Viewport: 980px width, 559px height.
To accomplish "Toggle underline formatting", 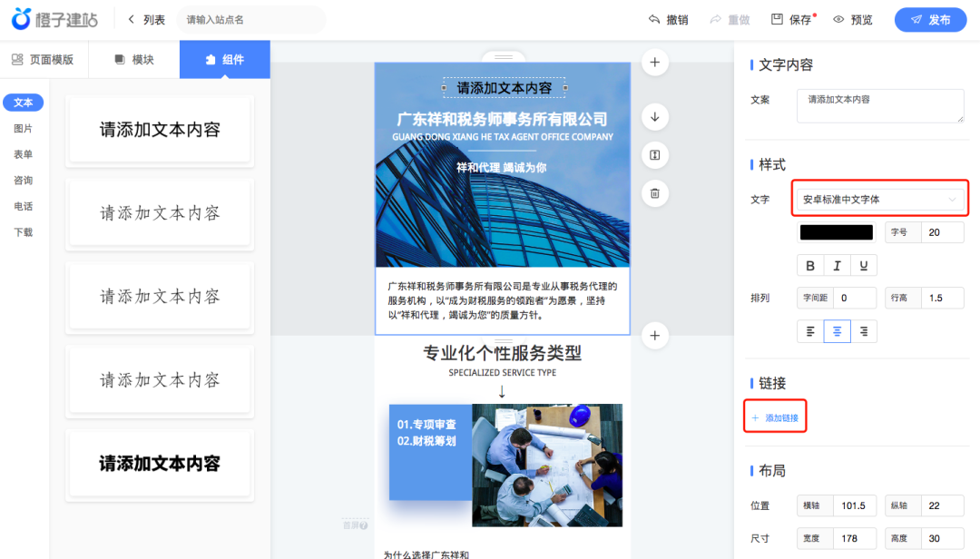I will (x=864, y=265).
